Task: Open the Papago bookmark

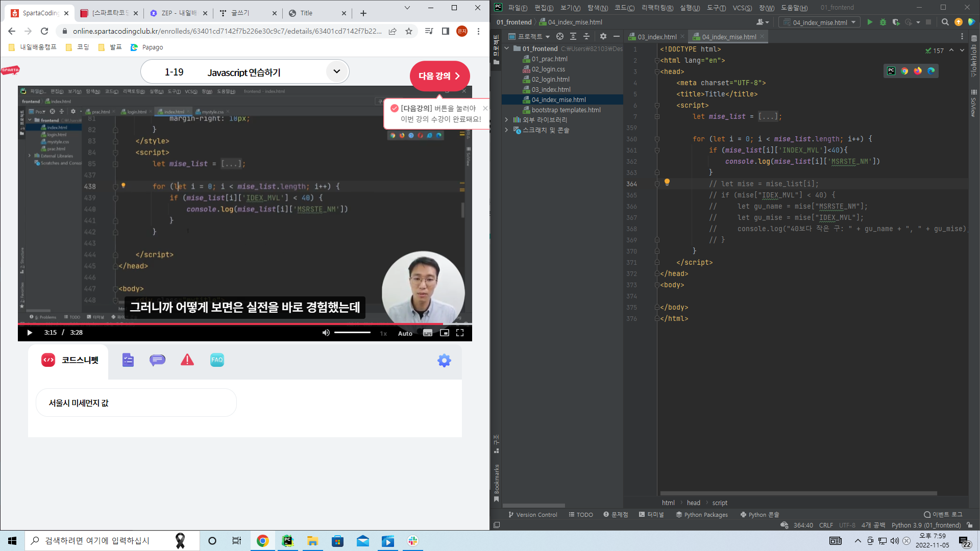Action: [x=147, y=47]
